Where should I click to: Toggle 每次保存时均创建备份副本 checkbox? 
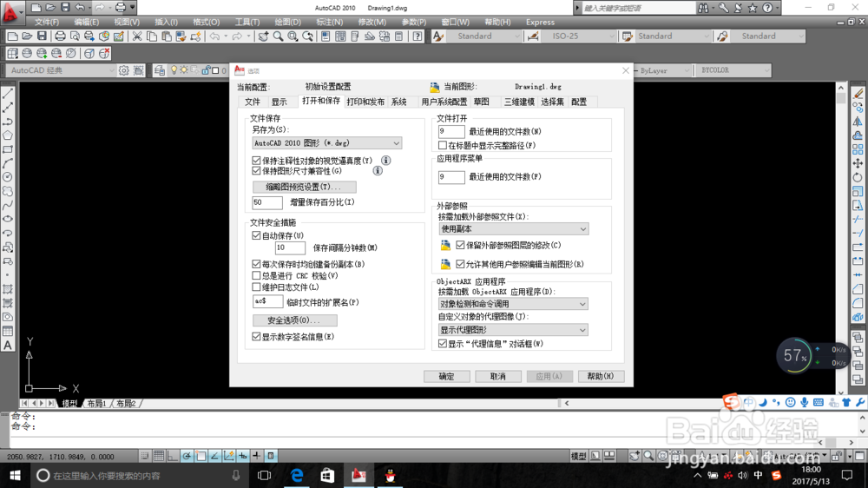pyautogui.click(x=256, y=264)
